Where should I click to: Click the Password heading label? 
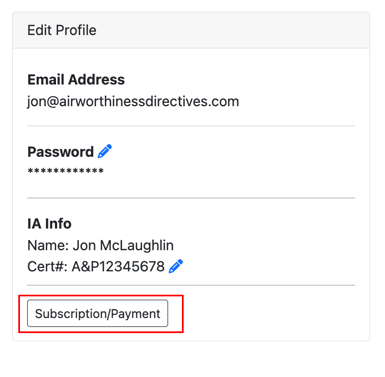click(60, 152)
